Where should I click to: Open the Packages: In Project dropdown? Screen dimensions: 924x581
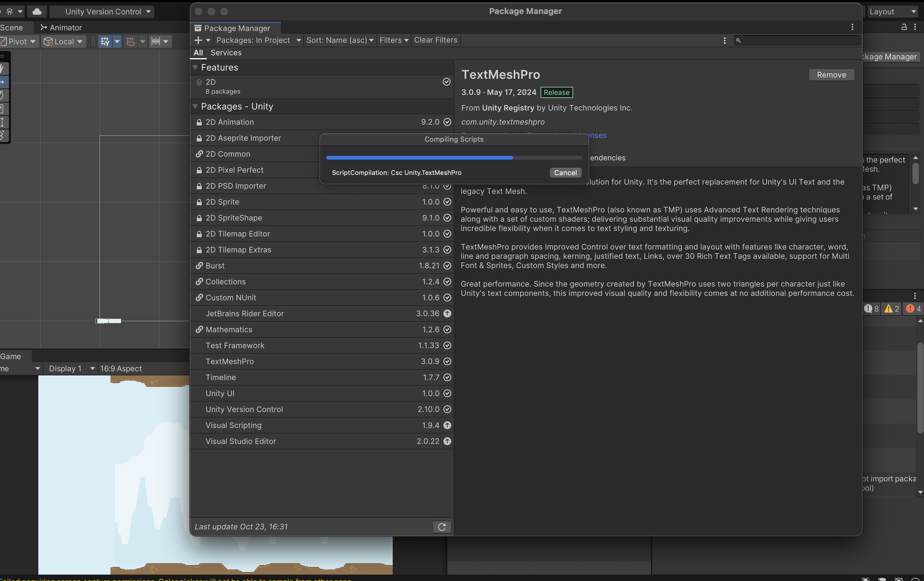click(x=258, y=40)
